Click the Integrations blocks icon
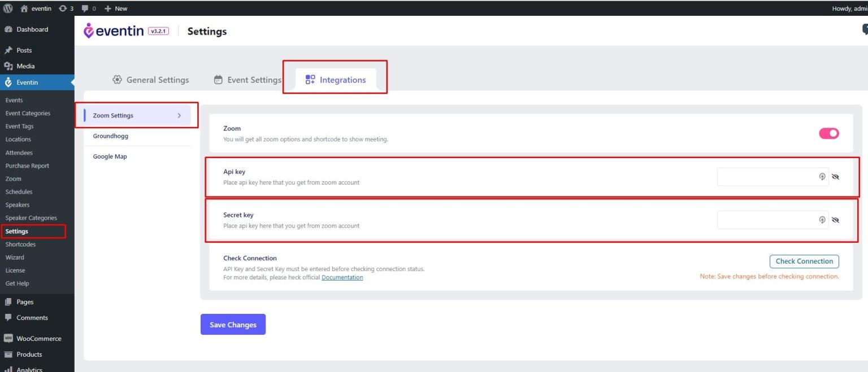The height and width of the screenshot is (372, 868). (x=309, y=79)
